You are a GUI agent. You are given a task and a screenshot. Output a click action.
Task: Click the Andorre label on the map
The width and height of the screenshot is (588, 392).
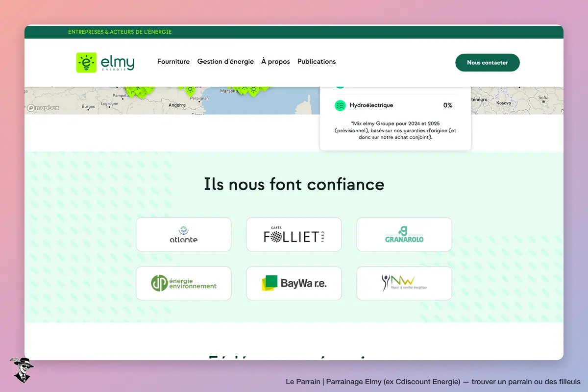(x=177, y=105)
